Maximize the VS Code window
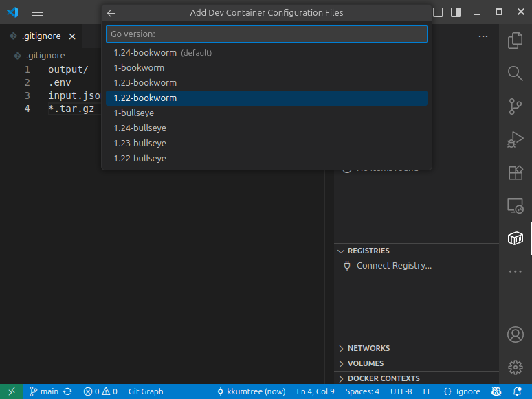Image resolution: width=532 pixels, height=399 pixels. click(x=499, y=12)
